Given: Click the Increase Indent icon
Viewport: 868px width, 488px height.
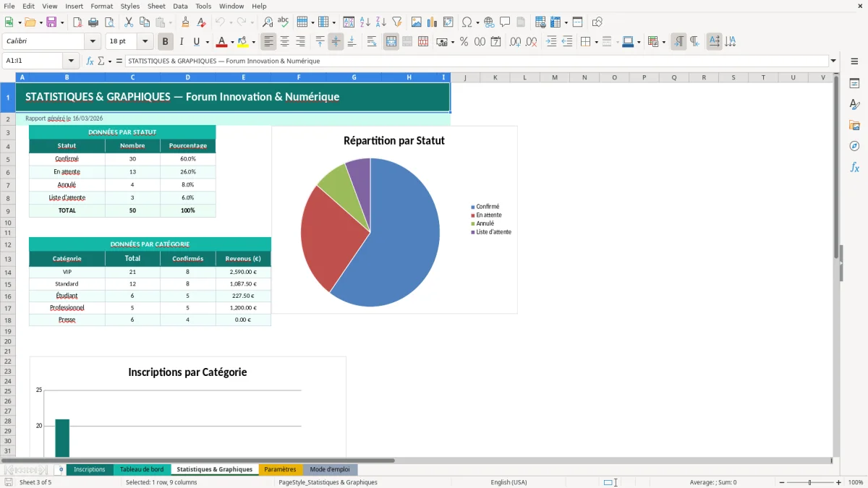Looking at the screenshot, I should coord(551,42).
